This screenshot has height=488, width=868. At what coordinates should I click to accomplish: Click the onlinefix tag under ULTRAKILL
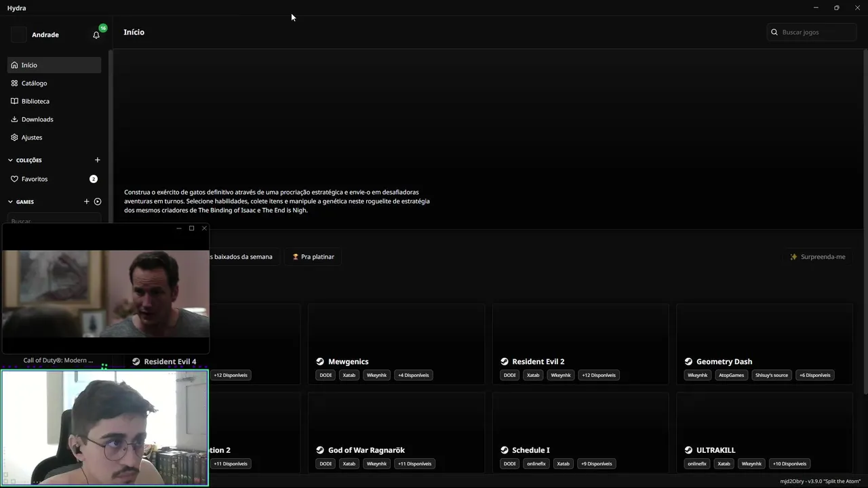[697, 464]
